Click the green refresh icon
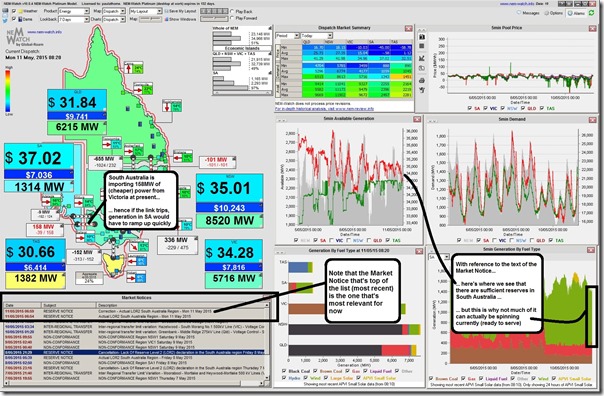 (591, 13)
